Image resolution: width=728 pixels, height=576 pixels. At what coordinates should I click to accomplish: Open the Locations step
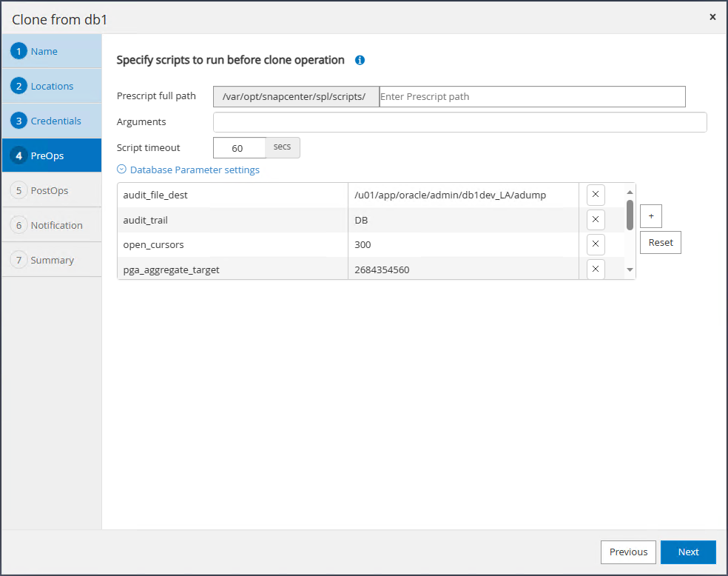pos(51,86)
